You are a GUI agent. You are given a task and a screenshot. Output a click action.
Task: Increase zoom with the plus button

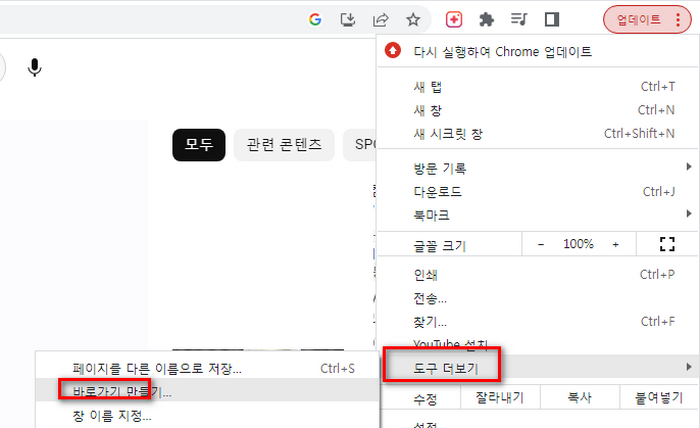(x=616, y=244)
